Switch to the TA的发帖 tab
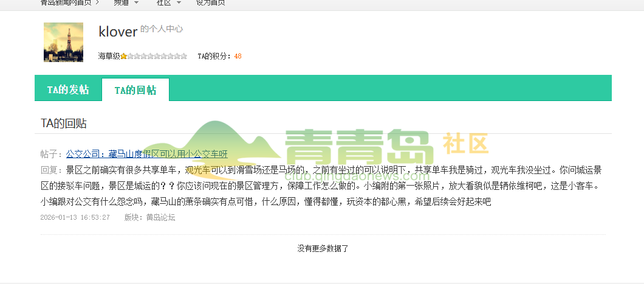The image size is (644, 300). click(68, 89)
